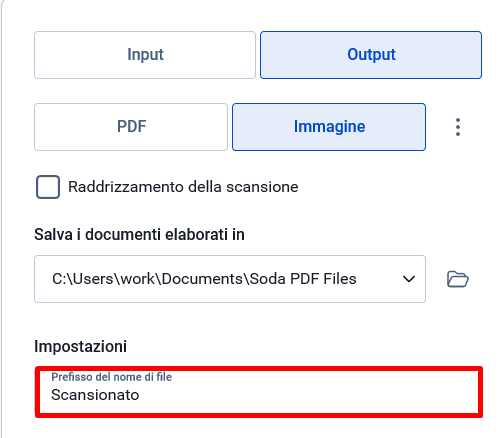Switch to the Input tab
This screenshot has width=503, height=438.
145,55
